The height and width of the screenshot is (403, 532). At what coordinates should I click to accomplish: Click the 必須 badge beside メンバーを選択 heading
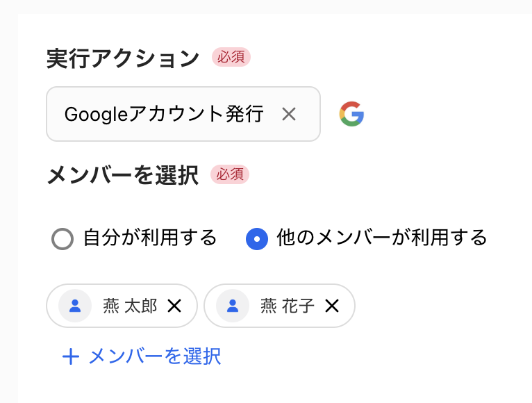point(229,174)
